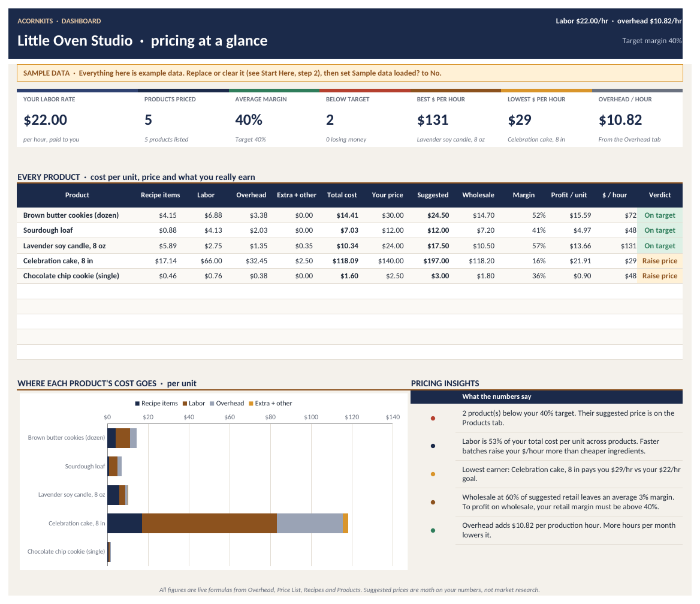Click the SAMPLE DATA notice banner
Viewport: 700px width, 604px height.
coord(349,73)
